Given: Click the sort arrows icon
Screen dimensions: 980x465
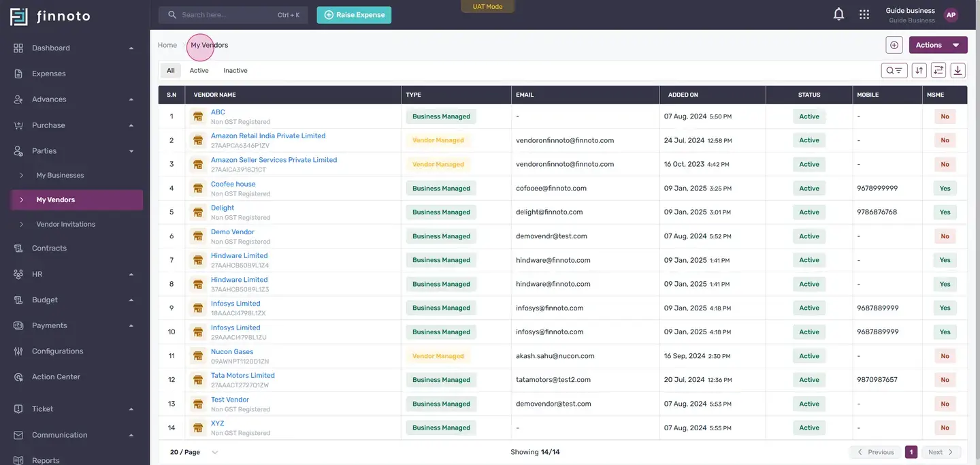Looking at the screenshot, I should 919,70.
